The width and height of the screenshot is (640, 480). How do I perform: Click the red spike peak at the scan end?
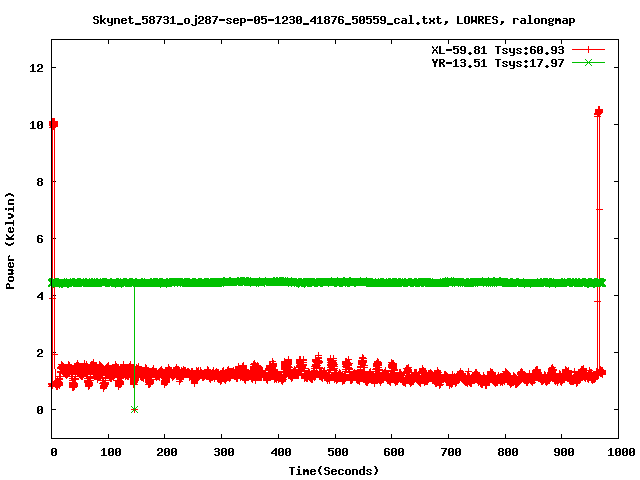coord(598,111)
